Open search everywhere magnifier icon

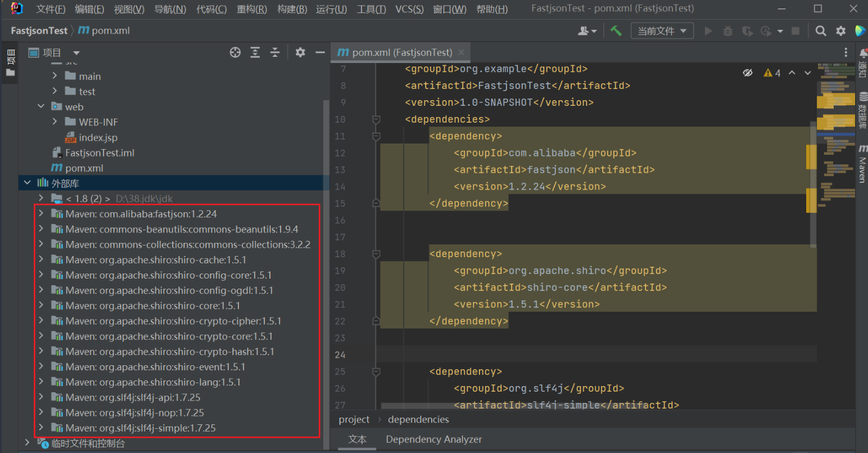click(821, 31)
